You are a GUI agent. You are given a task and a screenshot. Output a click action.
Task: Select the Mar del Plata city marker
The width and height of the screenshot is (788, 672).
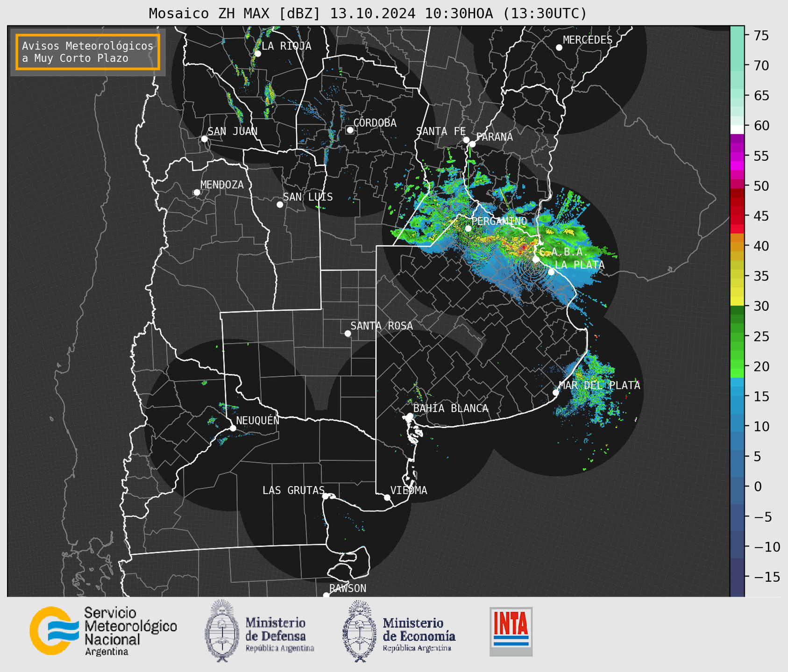coord(556,393)
